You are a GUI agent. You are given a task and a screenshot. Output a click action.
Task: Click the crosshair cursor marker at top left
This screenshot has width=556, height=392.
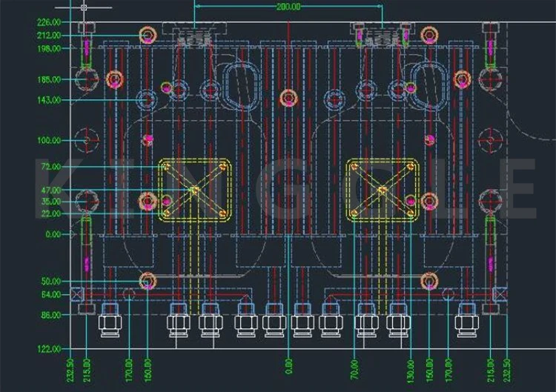[84, 7]
